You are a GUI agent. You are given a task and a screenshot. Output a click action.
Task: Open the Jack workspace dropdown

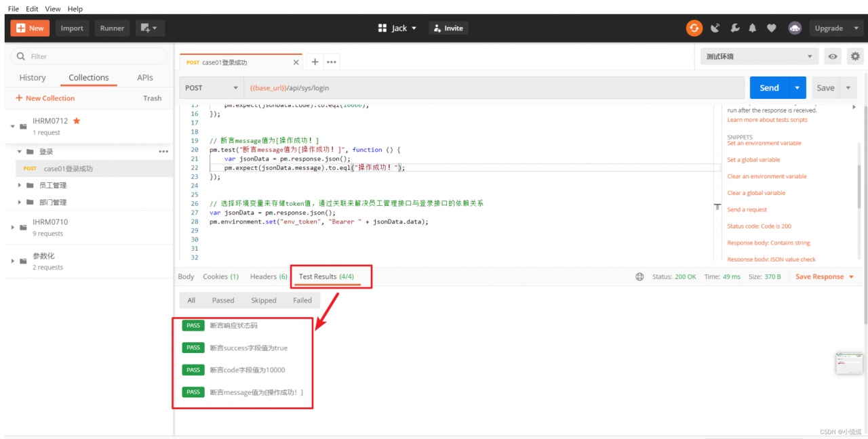[x=397, y=28]
